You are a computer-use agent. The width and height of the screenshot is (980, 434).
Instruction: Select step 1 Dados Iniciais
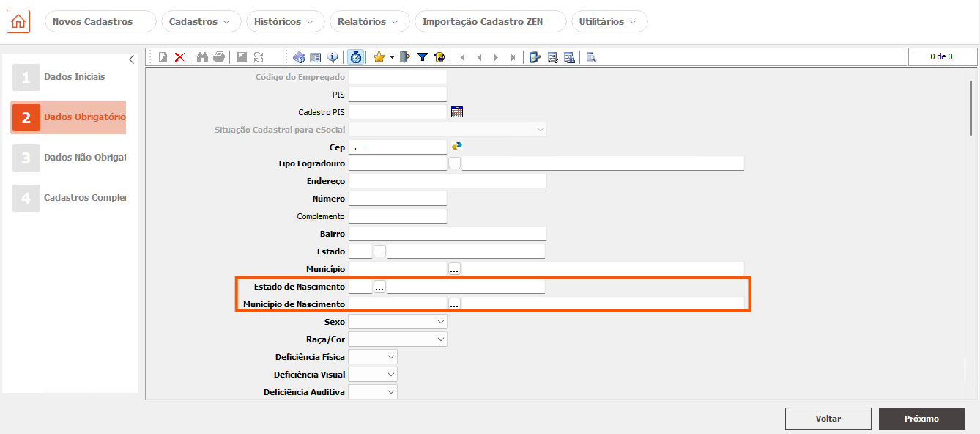tap(68, 77)
